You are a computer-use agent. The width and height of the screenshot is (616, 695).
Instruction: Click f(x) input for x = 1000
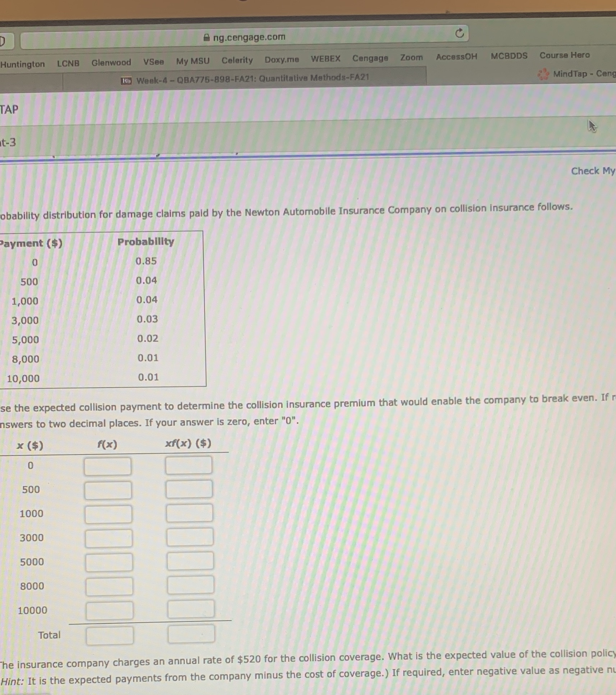[x=108, y=514]
